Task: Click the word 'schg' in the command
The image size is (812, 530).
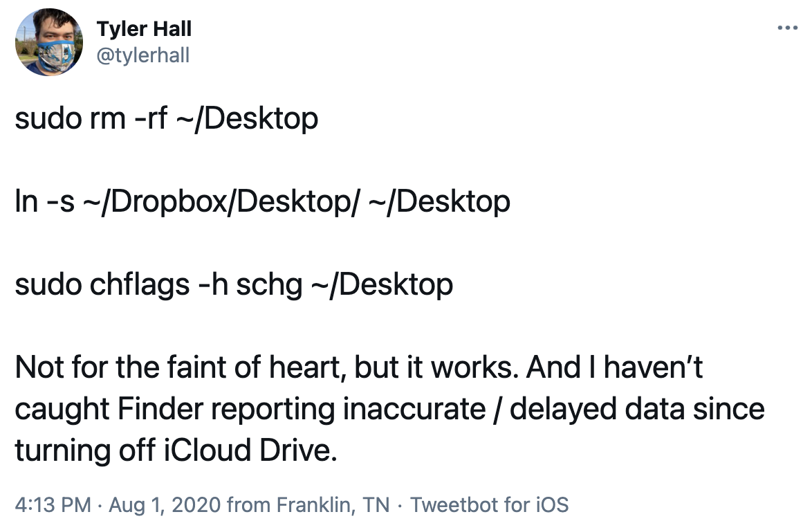Action: pyautogui.click(x=269, y=286)
